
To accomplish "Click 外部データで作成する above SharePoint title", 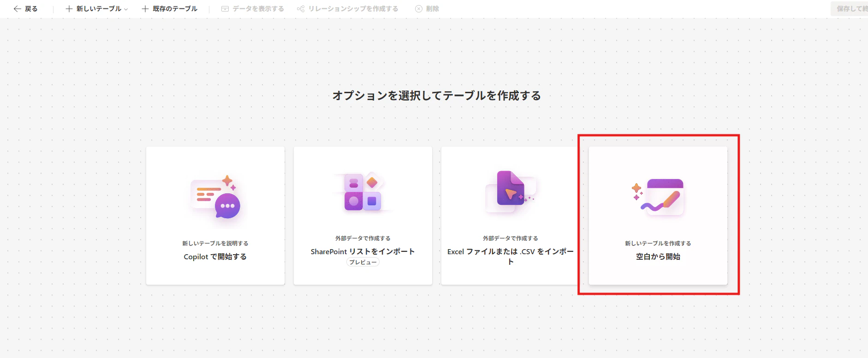I will (363, 238).
